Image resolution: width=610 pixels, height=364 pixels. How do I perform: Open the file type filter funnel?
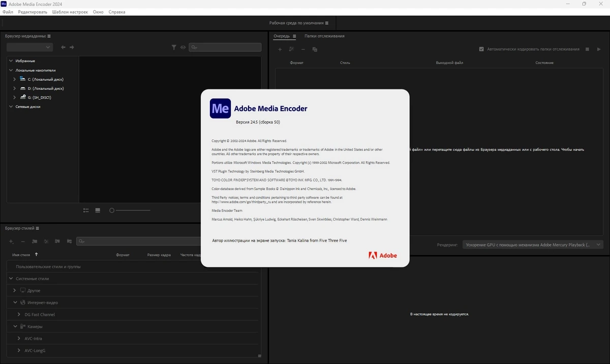click(174, 47)
